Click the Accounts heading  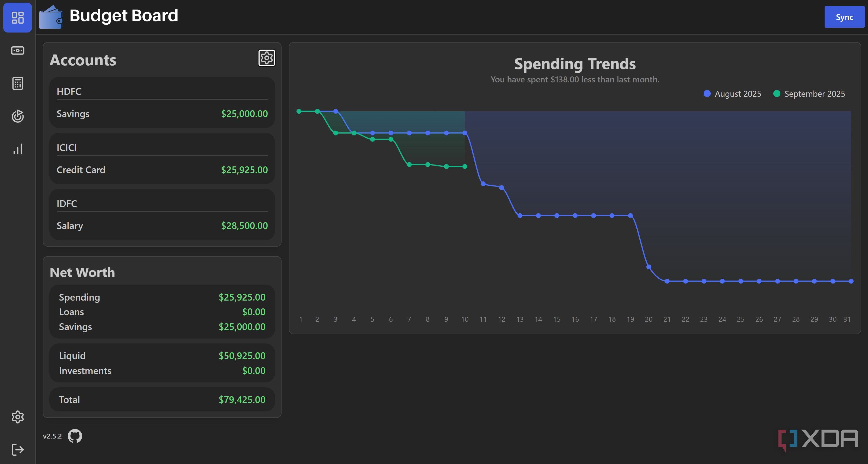[x=83, y=60]
